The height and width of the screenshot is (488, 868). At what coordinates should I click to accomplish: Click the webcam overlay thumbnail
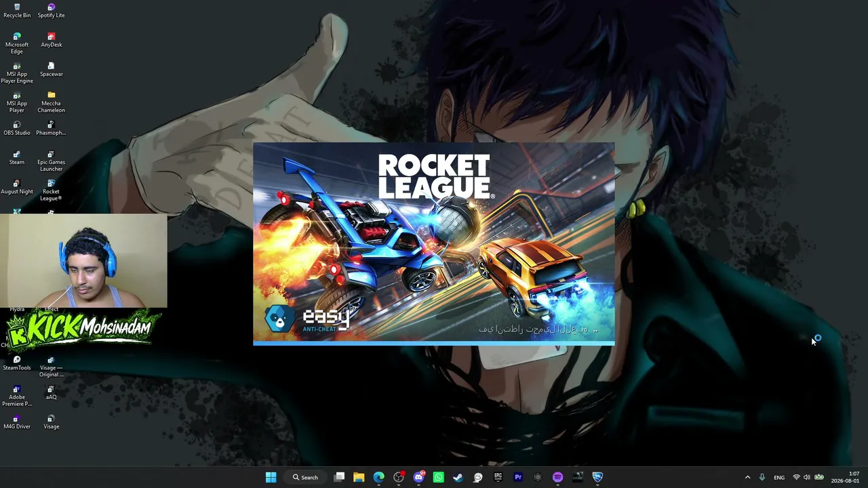pyautogui.click(x=83, y=261)
